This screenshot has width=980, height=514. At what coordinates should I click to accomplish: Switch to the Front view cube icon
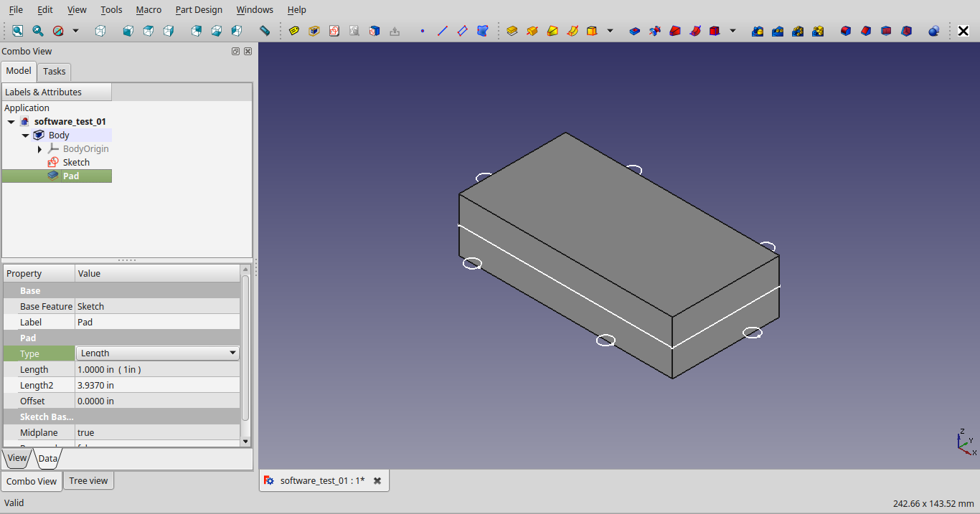(x=128, y=31)
